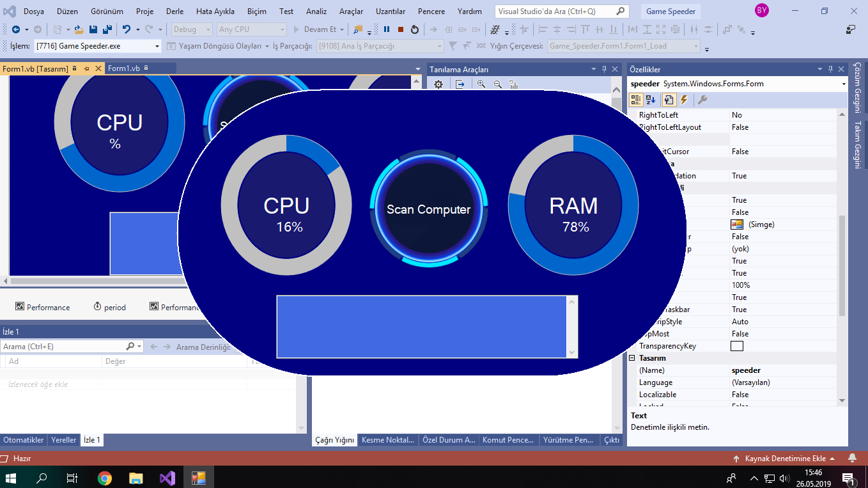The image size is (868, 488).
Task: Close the Form1.vb [Tasarım] tab
Action: (98, 68)
